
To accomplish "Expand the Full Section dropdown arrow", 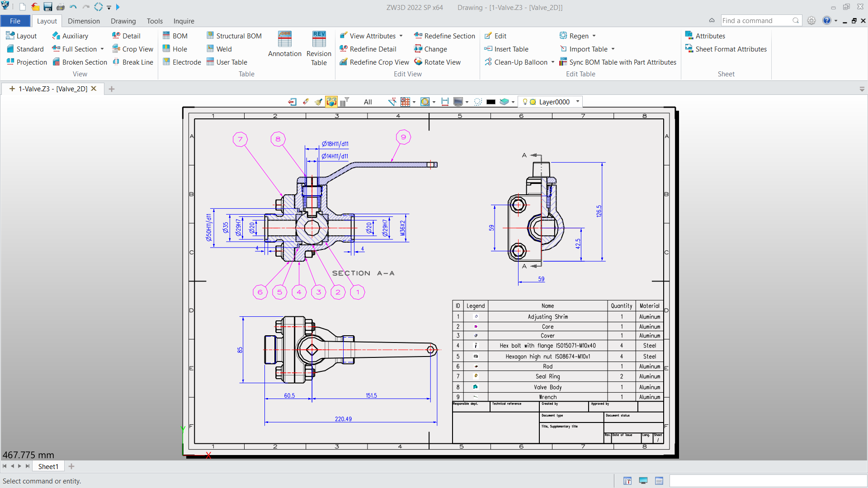I will tap(102, 49).
